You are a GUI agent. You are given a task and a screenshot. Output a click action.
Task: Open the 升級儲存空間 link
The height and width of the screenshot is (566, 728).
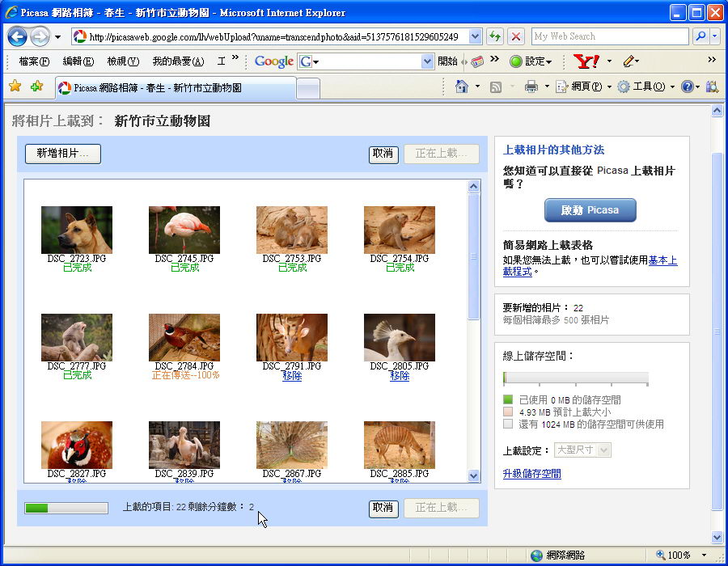tap(532, 474)
